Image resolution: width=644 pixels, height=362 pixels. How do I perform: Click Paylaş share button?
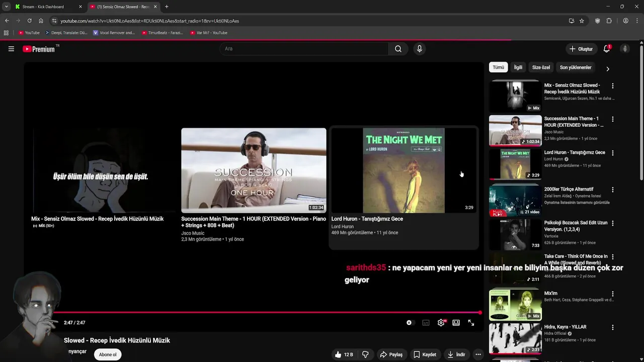tap(391, 354)
